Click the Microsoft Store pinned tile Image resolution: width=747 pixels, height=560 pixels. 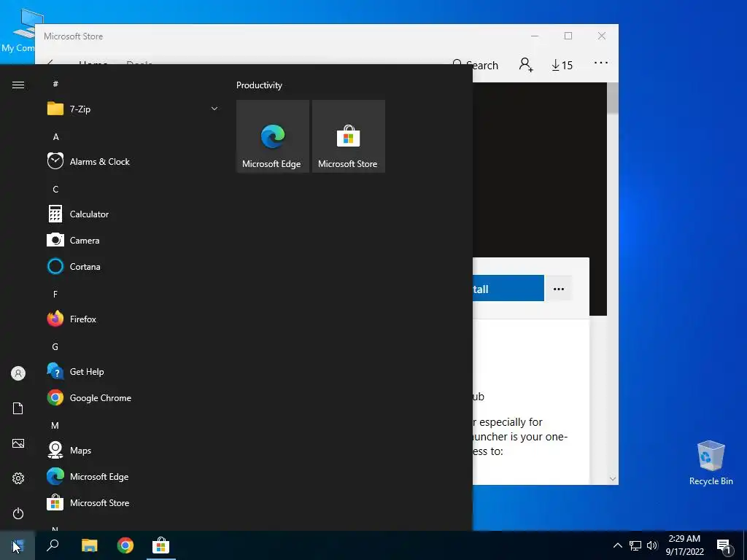348,136
